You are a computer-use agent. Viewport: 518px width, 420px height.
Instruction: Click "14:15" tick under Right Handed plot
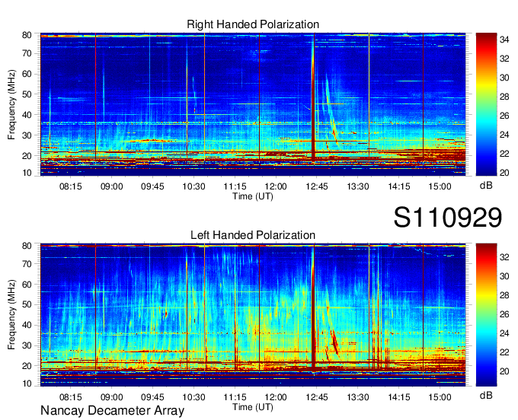click(x=399, y=186)
